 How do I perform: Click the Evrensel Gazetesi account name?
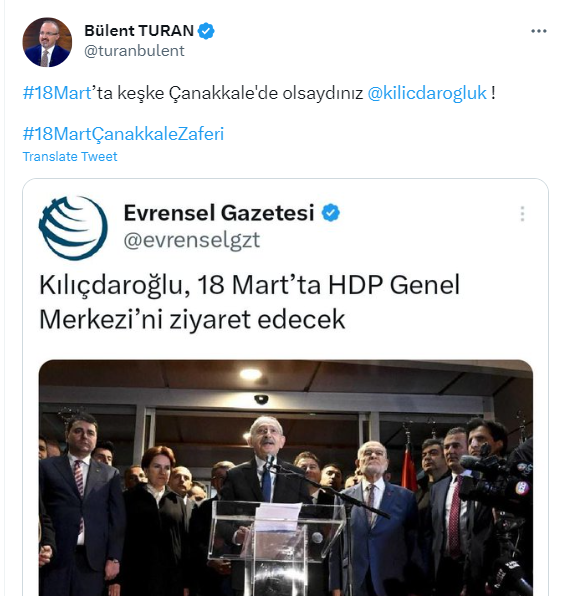[219, 212]
